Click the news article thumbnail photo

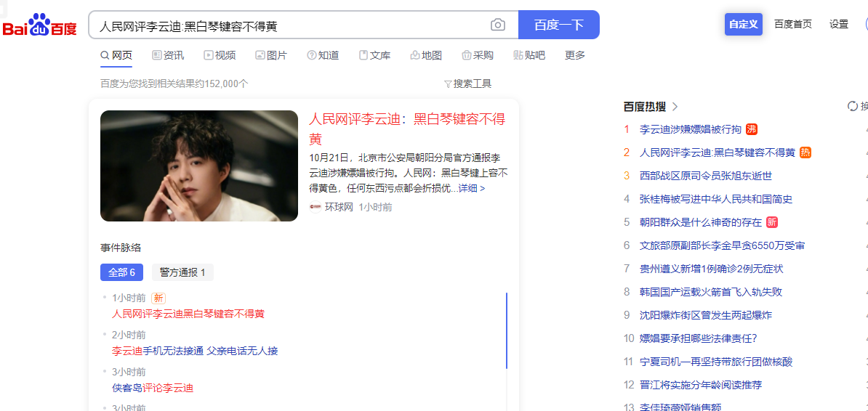199,166
